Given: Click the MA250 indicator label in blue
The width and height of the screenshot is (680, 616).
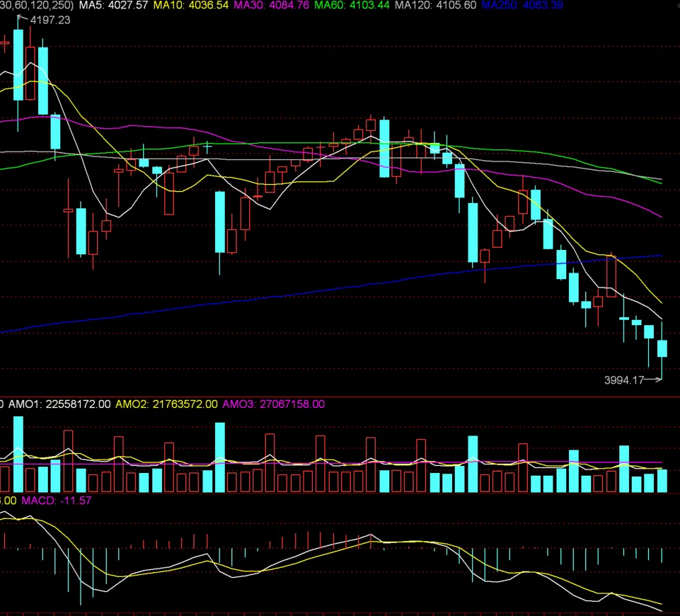Looking at the screenshot, I should click(x=522, y=5).
